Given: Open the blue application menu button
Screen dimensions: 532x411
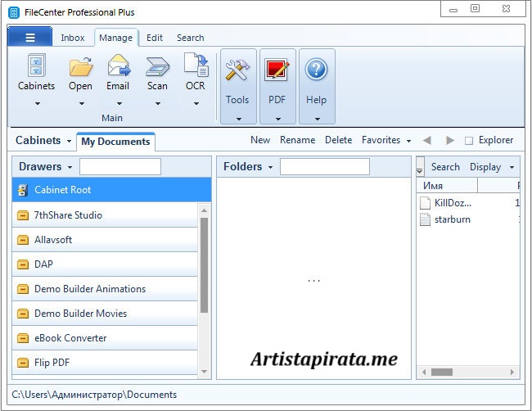Looking at the screenshot, I should coord(29,37).
